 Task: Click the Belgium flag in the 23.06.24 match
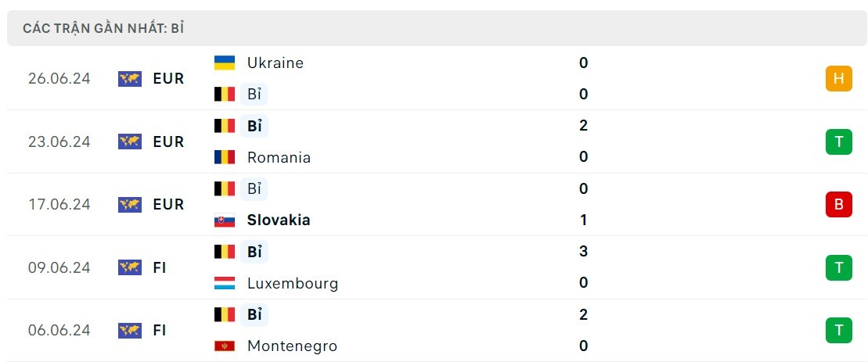click(224, 125)
